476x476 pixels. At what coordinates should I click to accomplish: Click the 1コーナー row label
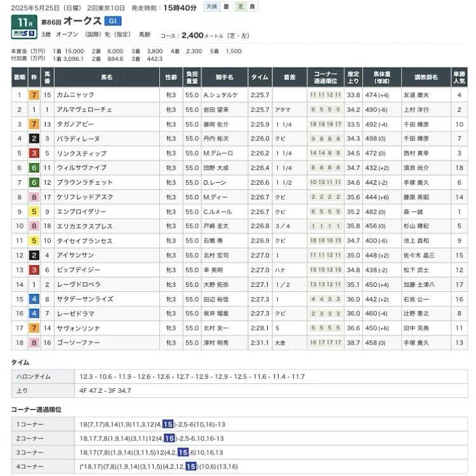pyautogui.click(x=30, y=424)
